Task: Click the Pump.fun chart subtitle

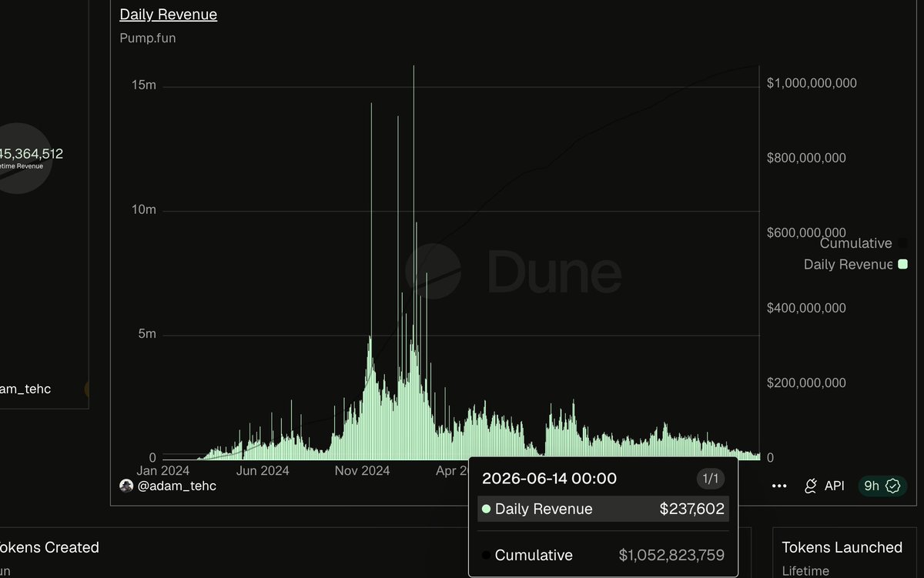Action: click(148, 38)
